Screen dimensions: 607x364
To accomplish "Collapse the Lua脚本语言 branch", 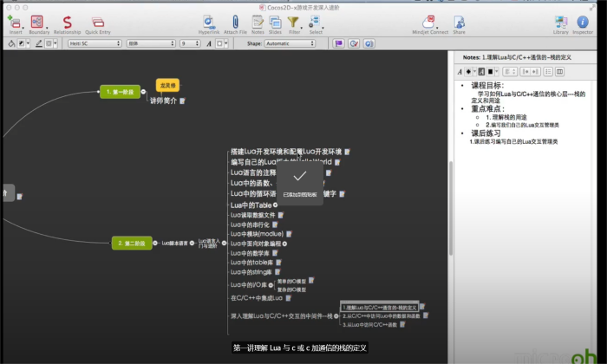I will point(193,244).
